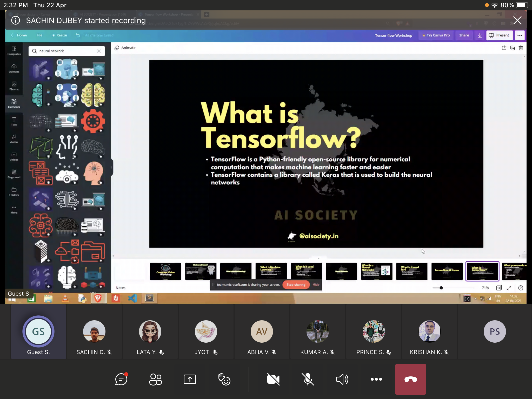
Task: Click the help question mark icon
Action: coord(521,288)
